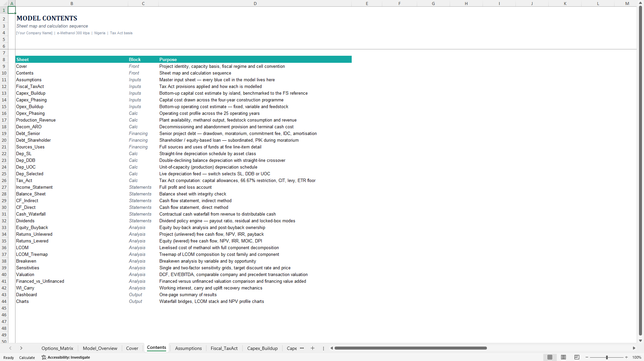Open the Options_Matrix sheet tab

click(x=57, y=348)
